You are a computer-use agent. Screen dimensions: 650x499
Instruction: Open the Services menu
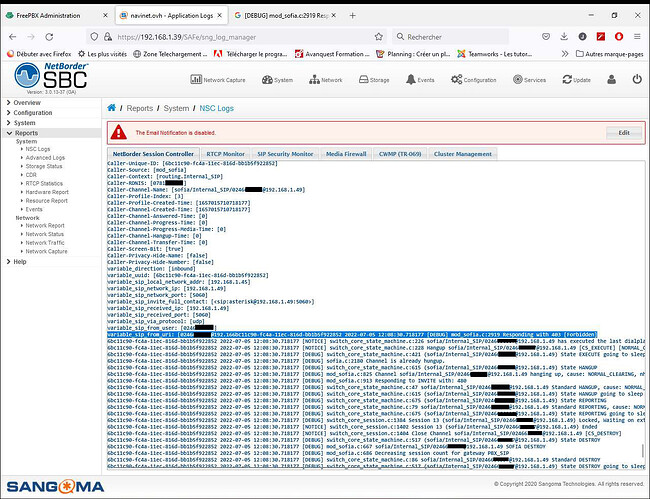point(529,80)
